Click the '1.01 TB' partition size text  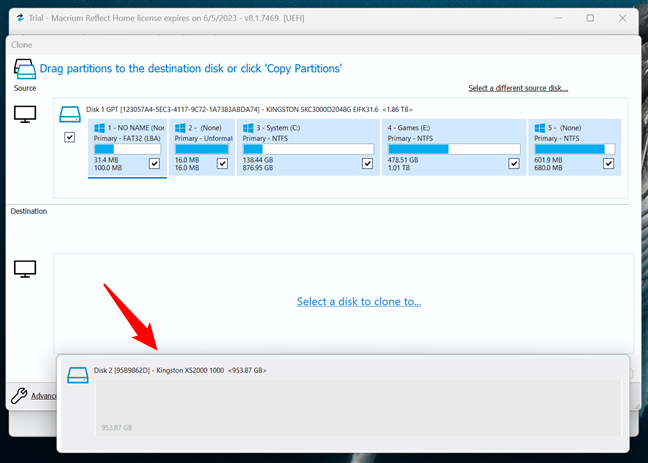(399, 168)
